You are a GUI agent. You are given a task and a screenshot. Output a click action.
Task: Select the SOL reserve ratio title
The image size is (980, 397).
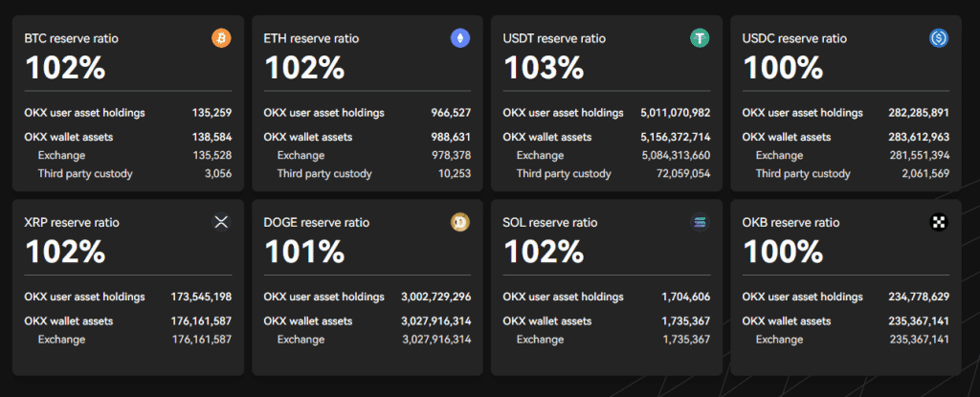click(550, 223)
